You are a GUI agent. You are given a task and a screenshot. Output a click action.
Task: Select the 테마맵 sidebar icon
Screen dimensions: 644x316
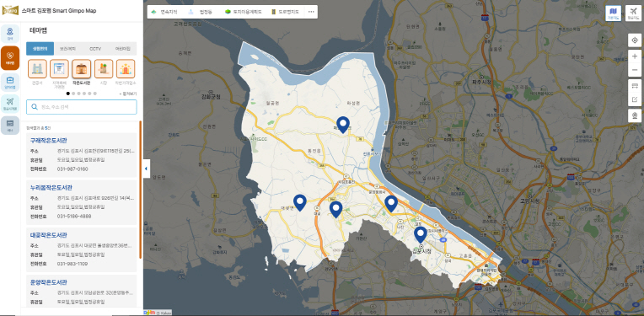pyautogui.click(x=10, y=58)
